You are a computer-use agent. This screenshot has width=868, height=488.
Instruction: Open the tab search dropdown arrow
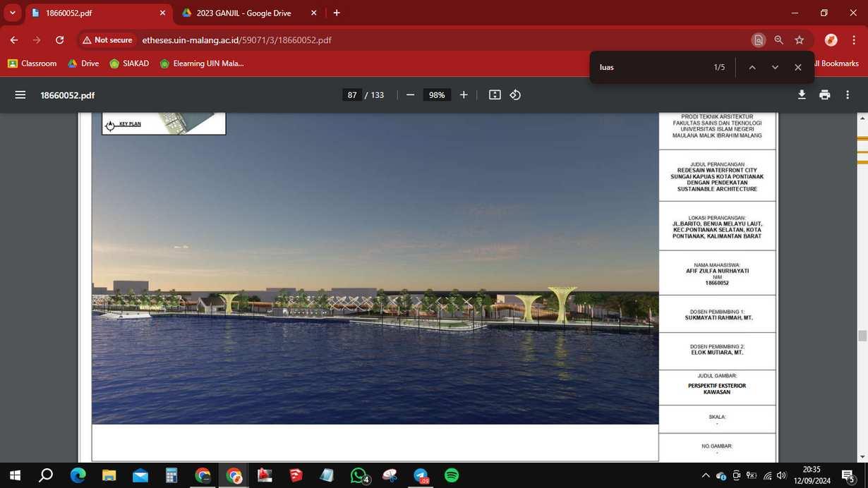coord(13,13)
